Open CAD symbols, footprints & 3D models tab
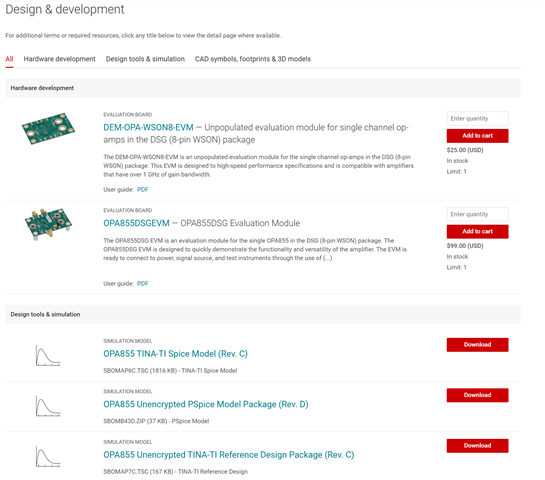This screenshot has height=480, width=545. [253, 59]
